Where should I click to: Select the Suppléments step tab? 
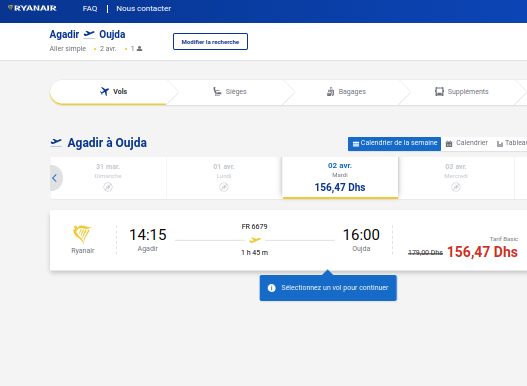(462, 92)
